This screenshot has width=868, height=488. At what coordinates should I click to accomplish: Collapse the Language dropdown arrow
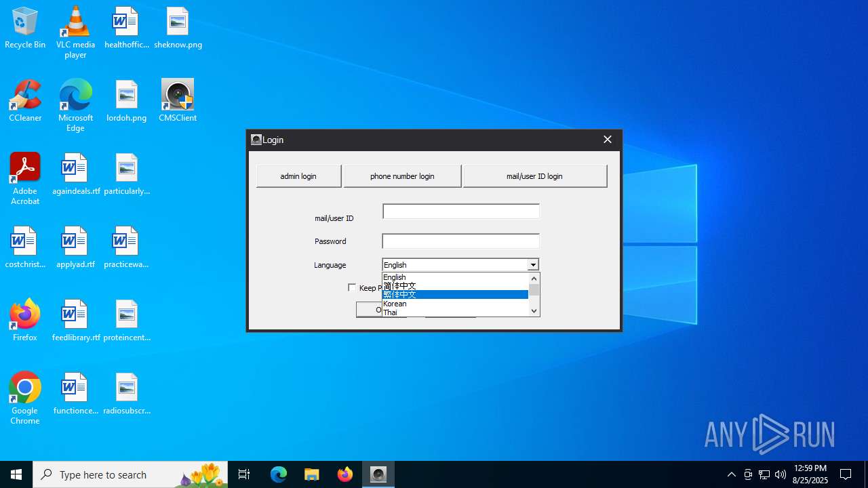tap(533, 265)
